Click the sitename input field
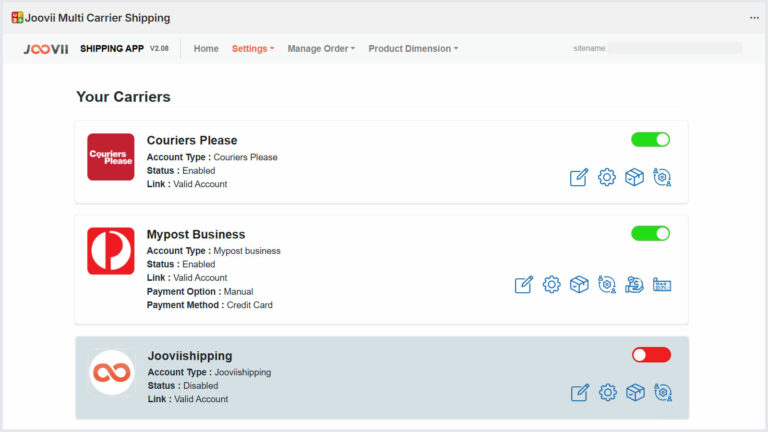Screen dimensions: 768x432 675,48
